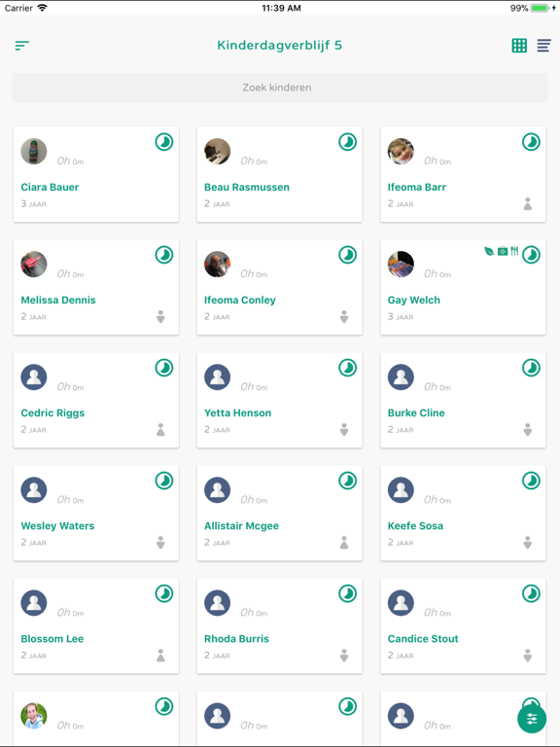This screenshot has height=747, width=560.
Task: Tap the gender icon on Ifeoma Barr card
Action: coord(528,204)
